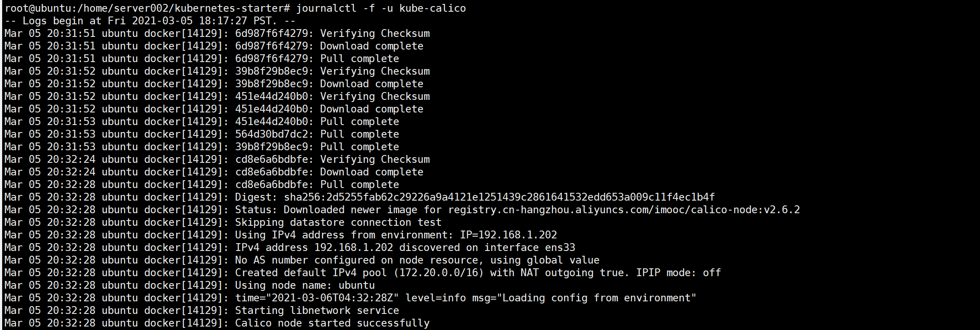
Task: Click the "Logs begin at" header line
Action: coord(150,21)
